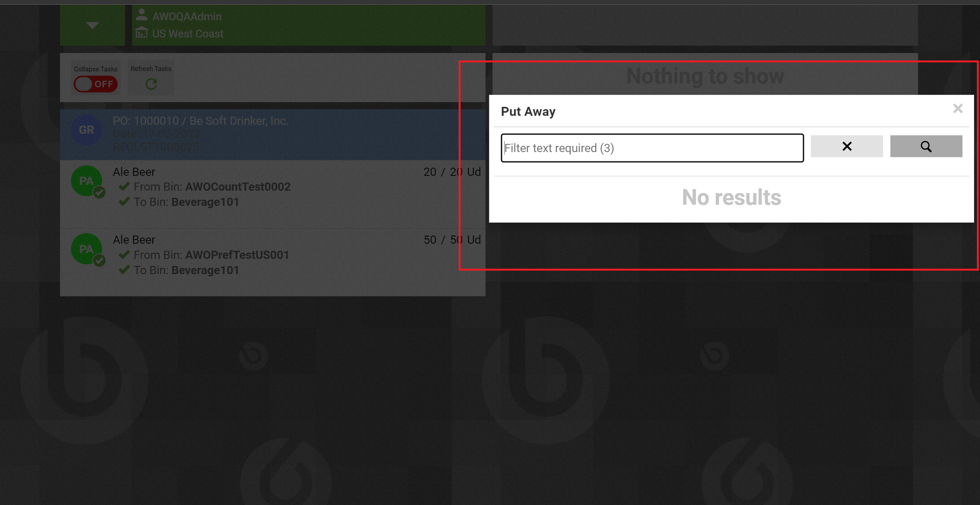980x505 pixels.
Task: Click the GR goods receipt badge icon
Action: pyautogui.click(x=87, y=130)
